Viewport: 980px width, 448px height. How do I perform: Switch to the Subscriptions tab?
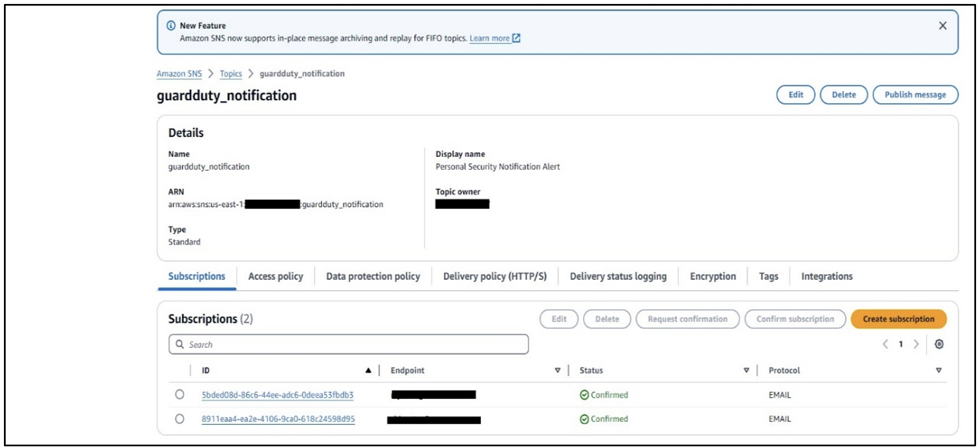(196, 276)
